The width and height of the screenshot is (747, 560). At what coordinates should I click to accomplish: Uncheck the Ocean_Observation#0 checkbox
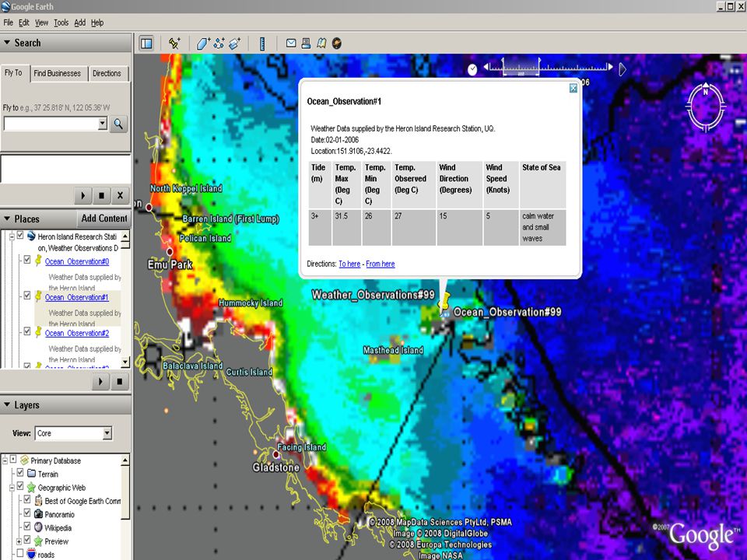pyautogui.click(x=27, y=260)
